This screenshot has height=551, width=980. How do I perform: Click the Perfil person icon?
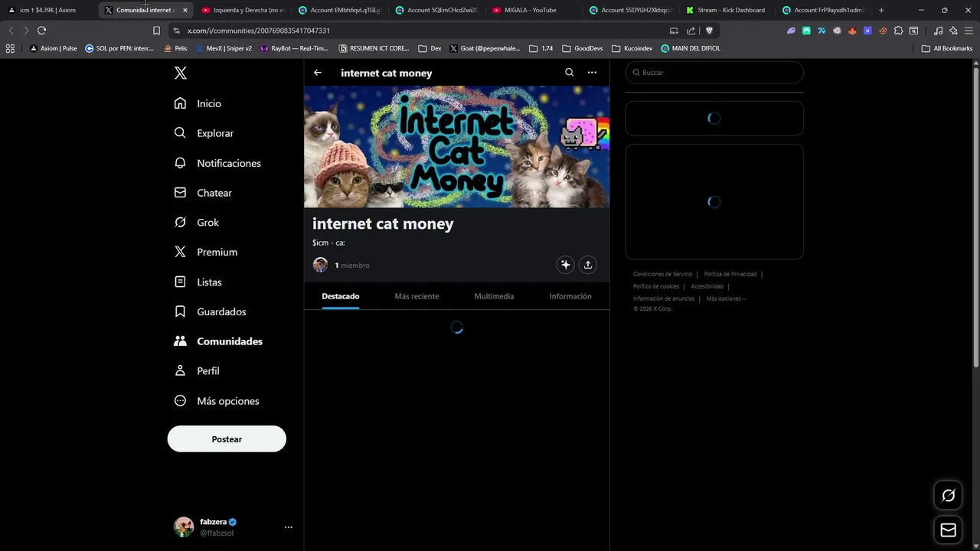coord(180,370)
